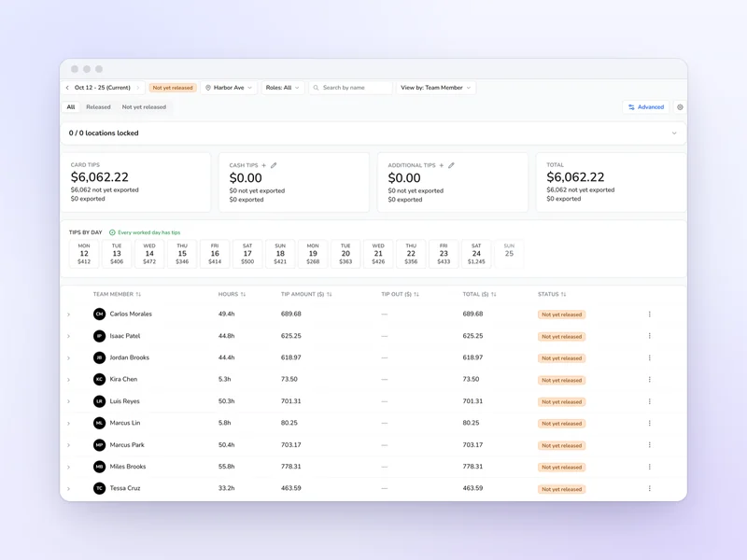Select Wed 21 day card

coord(378,254)
